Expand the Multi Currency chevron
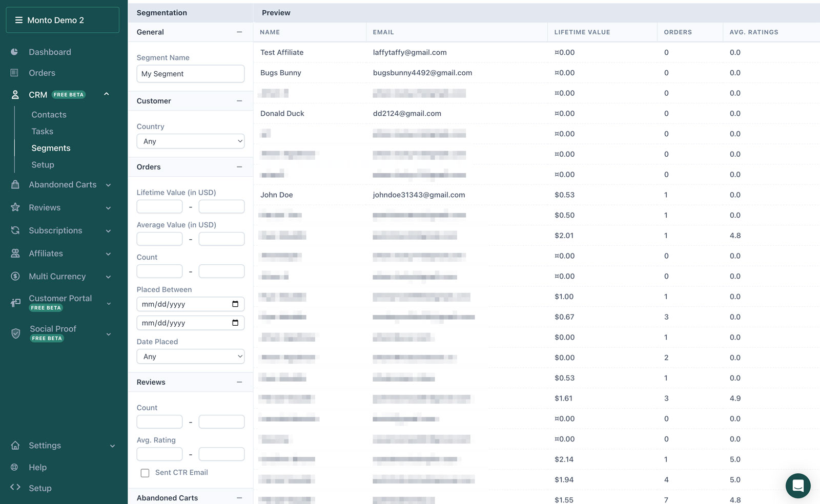The width and height of the screenshot is (820, 504). (108, 277)
